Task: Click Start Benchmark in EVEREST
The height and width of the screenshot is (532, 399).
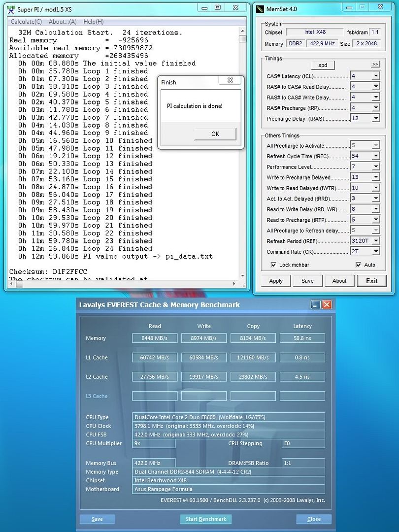Action: point(206,519)
